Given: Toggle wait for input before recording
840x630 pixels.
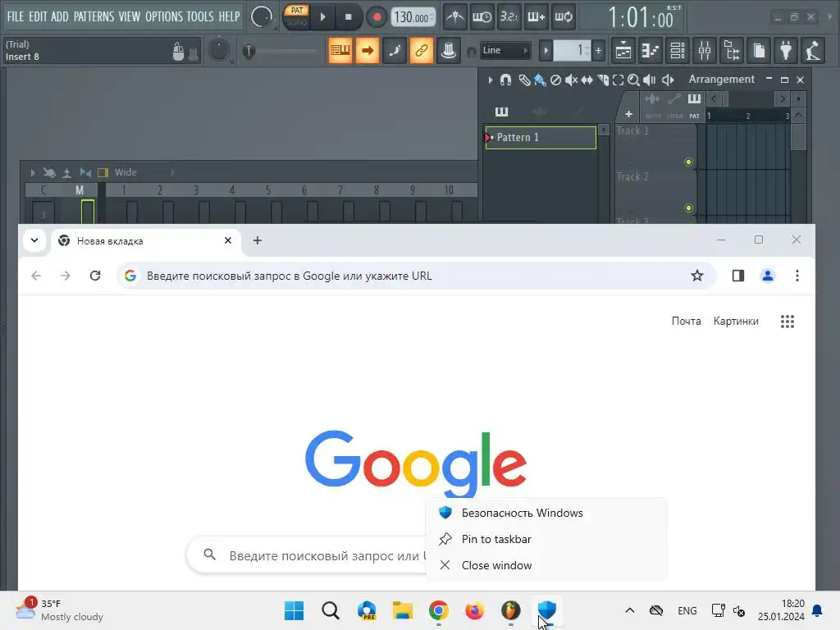Looking at the screenshot, I should point(482,17).
